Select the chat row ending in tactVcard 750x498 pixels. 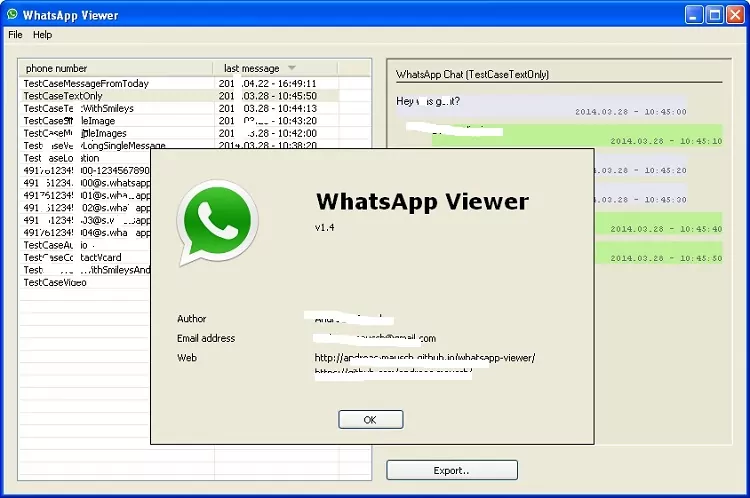(x=86, y=257)
